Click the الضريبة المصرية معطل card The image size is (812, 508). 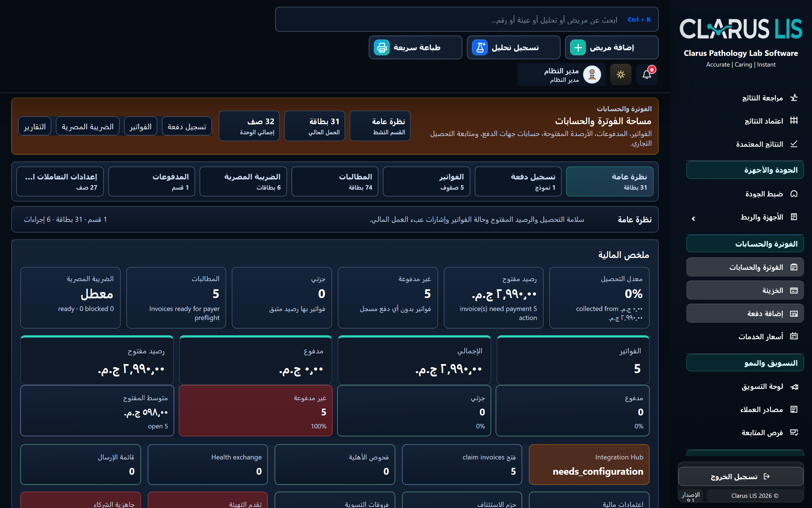[x=70, y=298]
